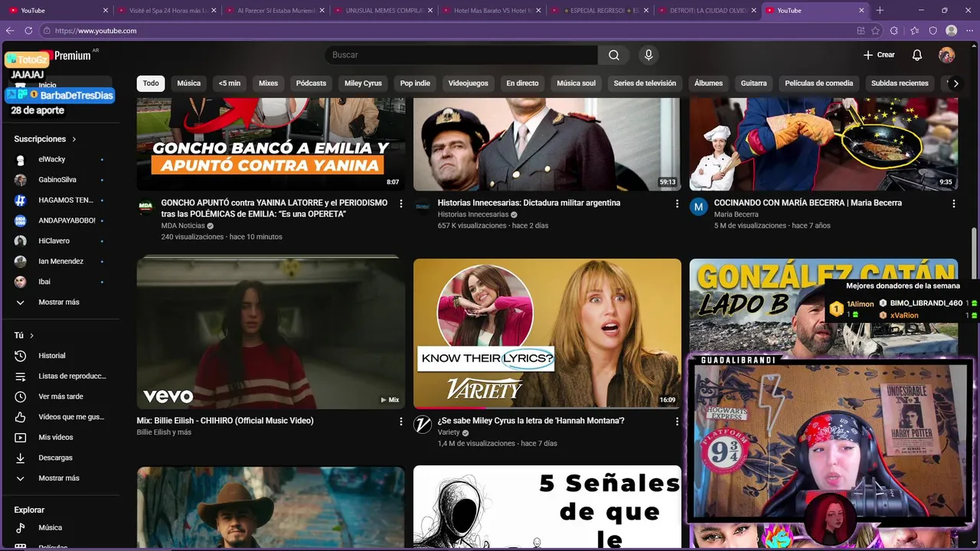This screenshot has height=551, width=980.
Task: Click the search magnifier button
Action: click(613, 55)
